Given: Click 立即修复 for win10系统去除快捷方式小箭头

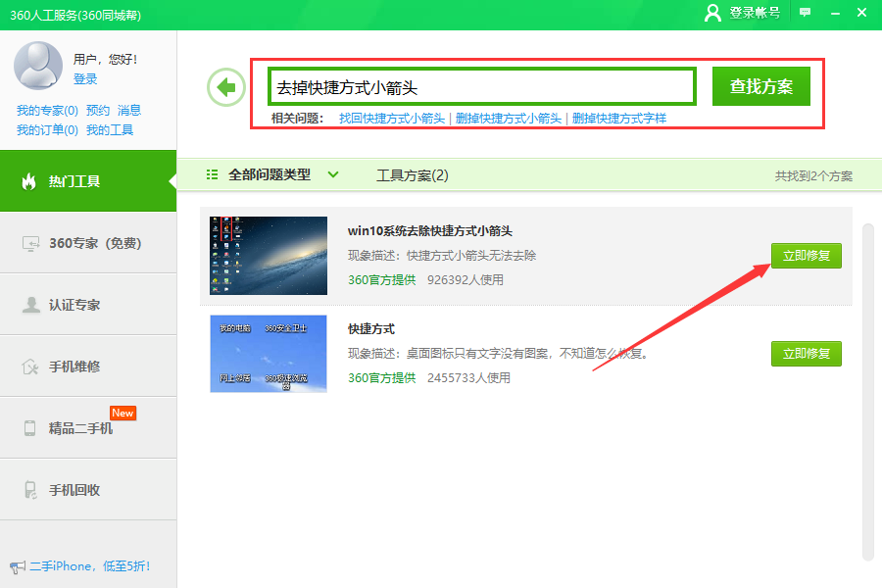Looking at the screenshot, I should (806, 256).
